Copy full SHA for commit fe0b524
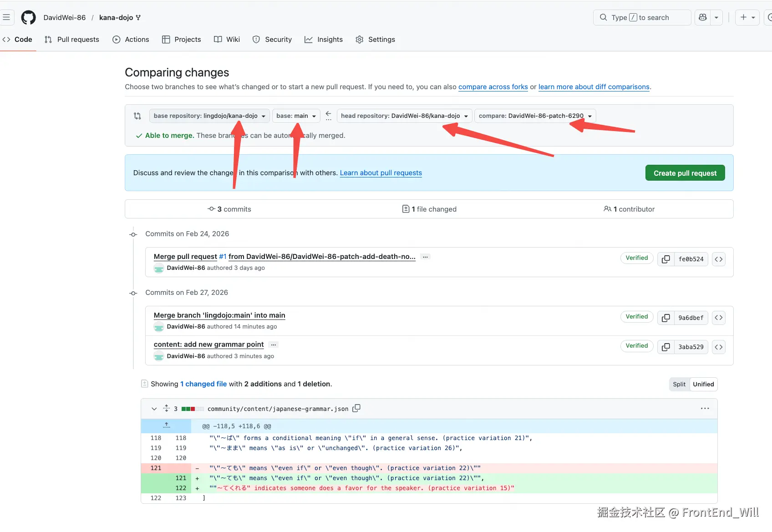The image size is (772, 532). point(666,259)
